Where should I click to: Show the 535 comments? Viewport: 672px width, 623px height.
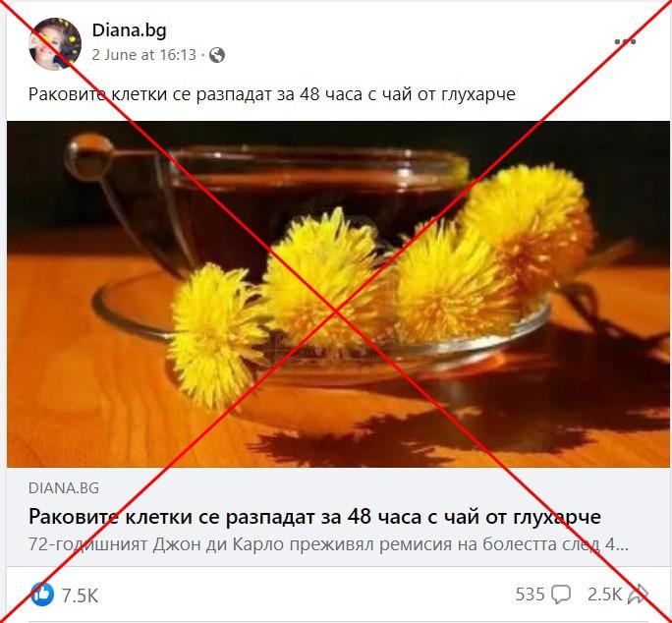pyautogui.click(x=530, y=595)
